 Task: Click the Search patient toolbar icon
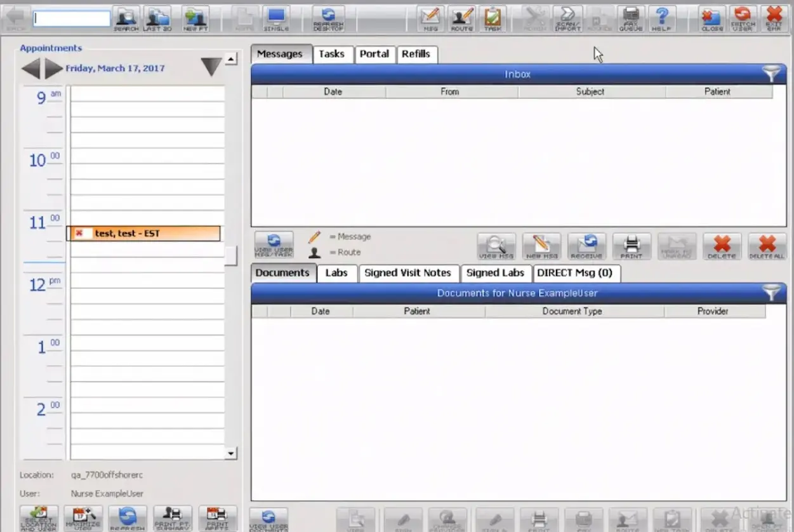click(x=126, y=19)
